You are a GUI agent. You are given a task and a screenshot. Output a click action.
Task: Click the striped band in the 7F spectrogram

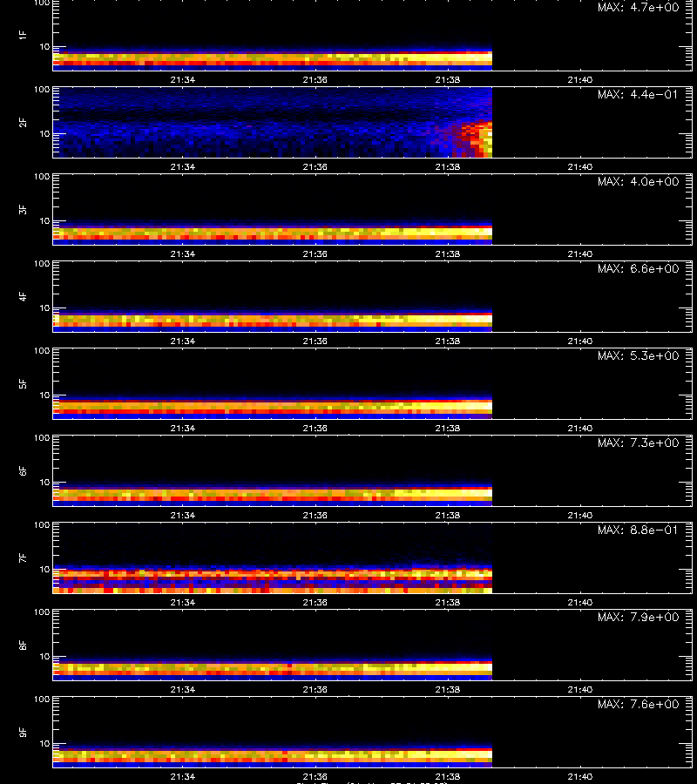tap(273, 580)
